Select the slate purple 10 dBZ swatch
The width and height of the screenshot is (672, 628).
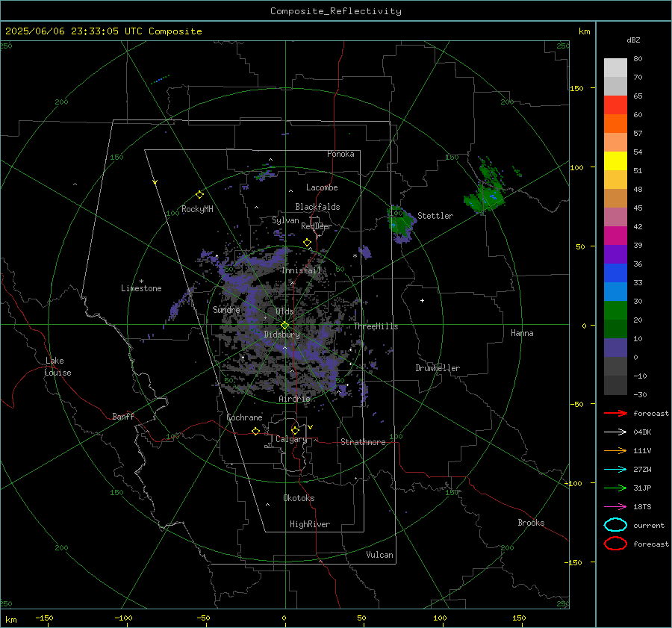pyautogui.click(x=615, y=348)
